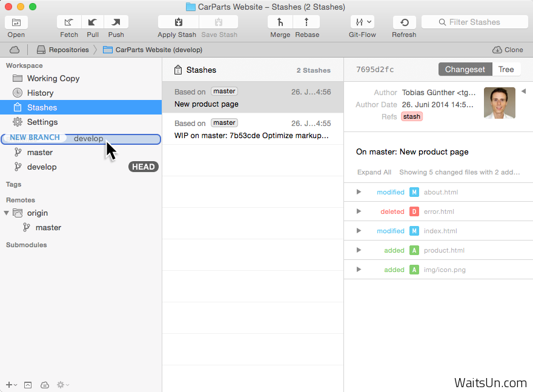This screenshot has height=392, width=533.
Task: Click the Clone button
Action: click(x=508, y=50)
